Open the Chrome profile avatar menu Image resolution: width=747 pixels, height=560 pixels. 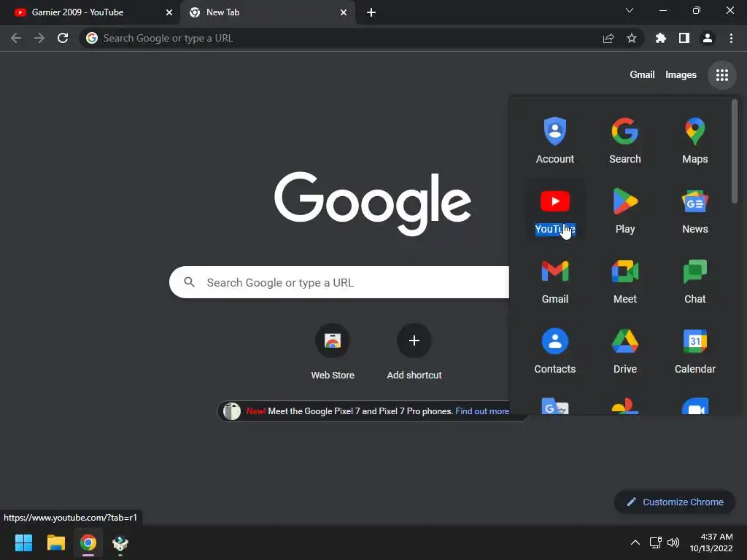click(707, 38)
